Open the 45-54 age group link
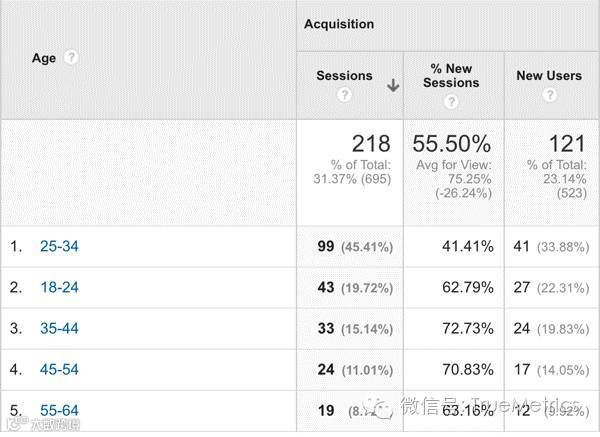The image size is (600, 437). (59, 369)
